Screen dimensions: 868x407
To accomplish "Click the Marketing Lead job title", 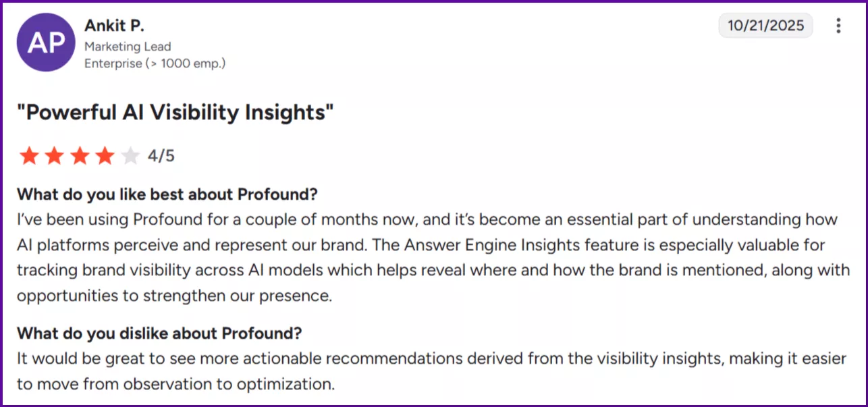I will point(127,46).
